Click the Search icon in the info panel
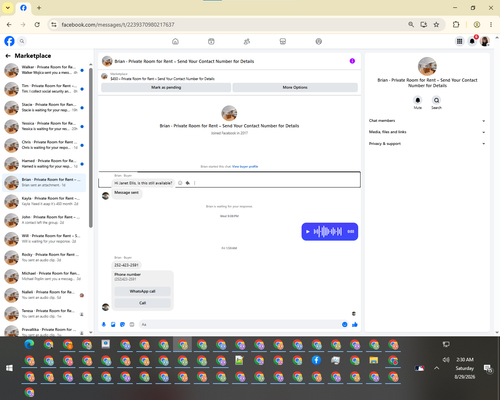The width and height of the screenshot is (500, 400). pyautogui.click(x=436, y=100)
